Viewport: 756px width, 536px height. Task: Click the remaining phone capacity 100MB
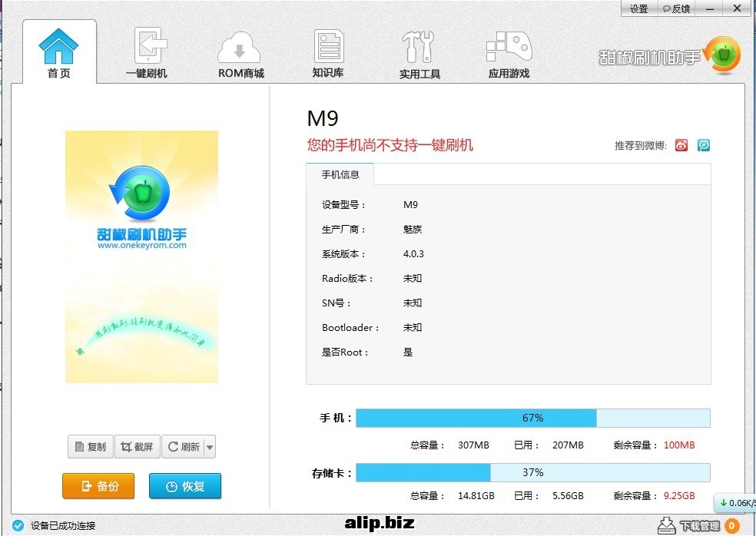679,445
